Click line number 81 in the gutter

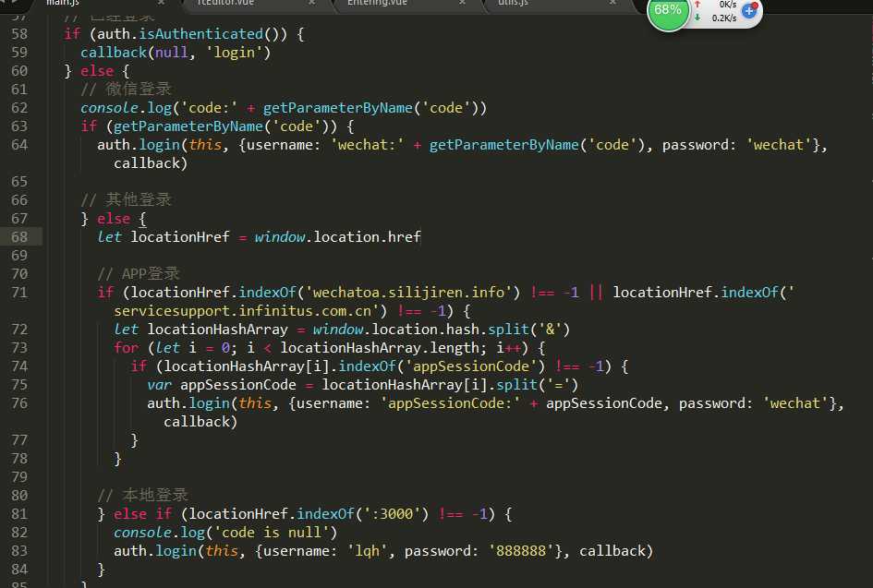coord(20,514)
